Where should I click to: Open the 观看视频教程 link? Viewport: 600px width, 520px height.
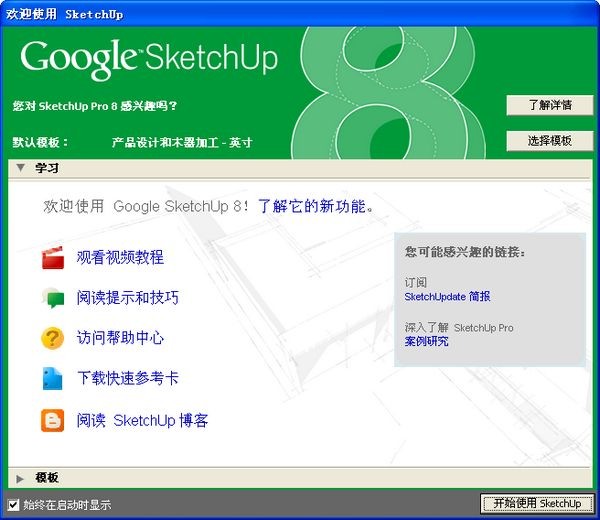120,258
